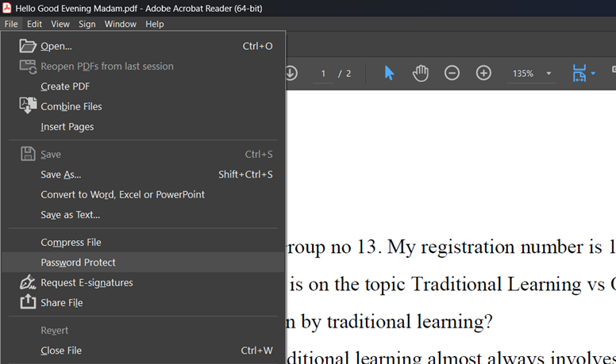The height and width of the screenshot is (364, 616).
Task: Choose Insert Pages menu entry
Action: pyautogui.click(x=143, y=127)
